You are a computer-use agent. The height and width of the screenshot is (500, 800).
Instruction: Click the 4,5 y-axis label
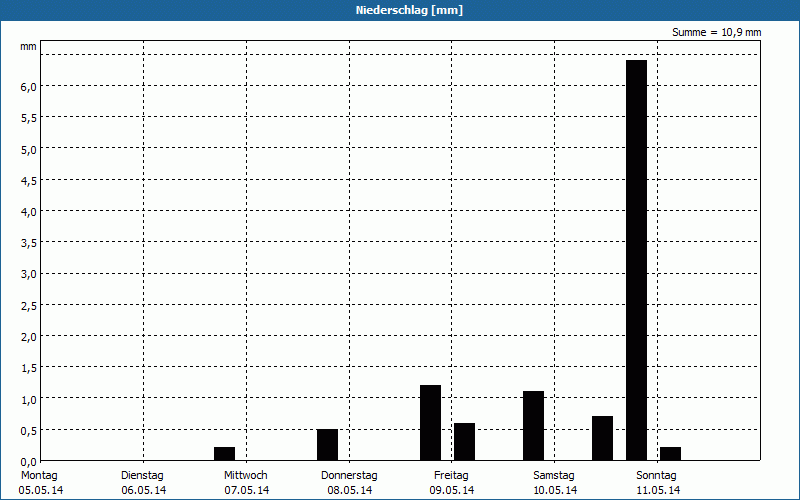pyautogui.click(x=29, y=181)
